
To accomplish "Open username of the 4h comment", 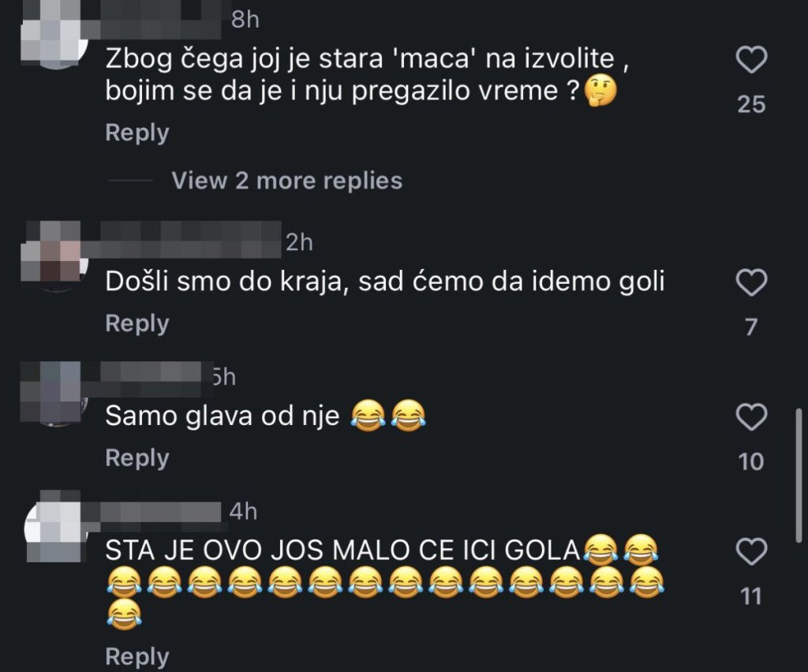I will click(x=159, y=513).
